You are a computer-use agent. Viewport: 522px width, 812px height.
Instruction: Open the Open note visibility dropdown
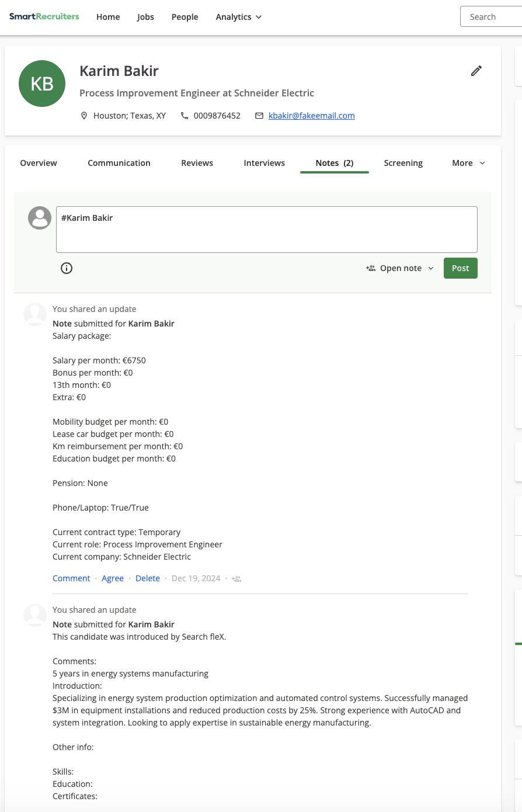point(400,268)
